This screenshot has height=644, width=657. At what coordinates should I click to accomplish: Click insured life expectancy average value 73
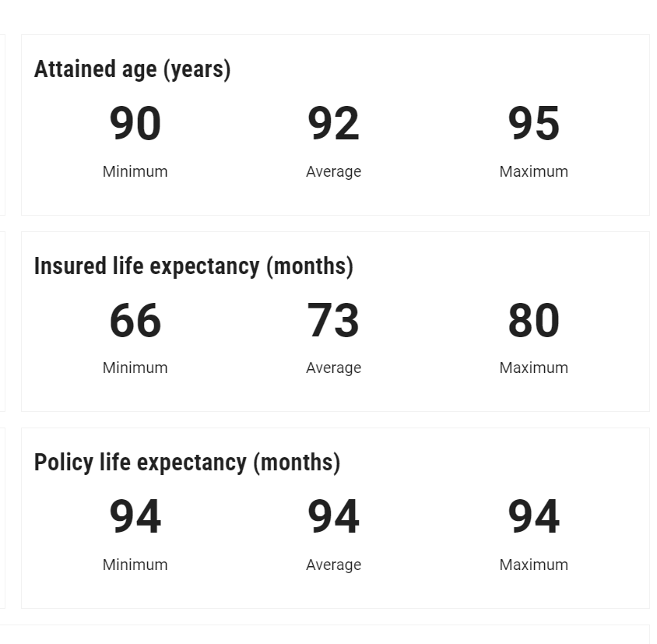click(x=333, y=321)
